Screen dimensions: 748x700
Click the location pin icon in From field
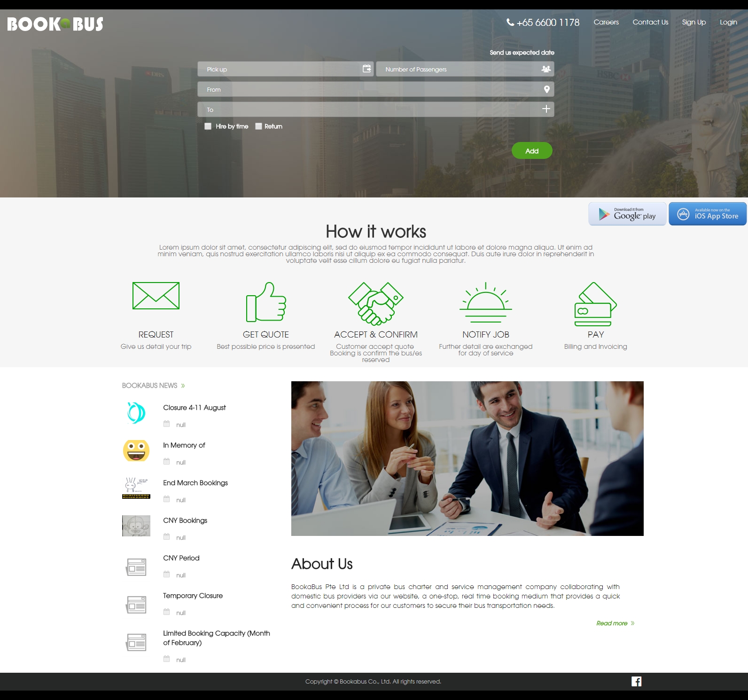546,89
